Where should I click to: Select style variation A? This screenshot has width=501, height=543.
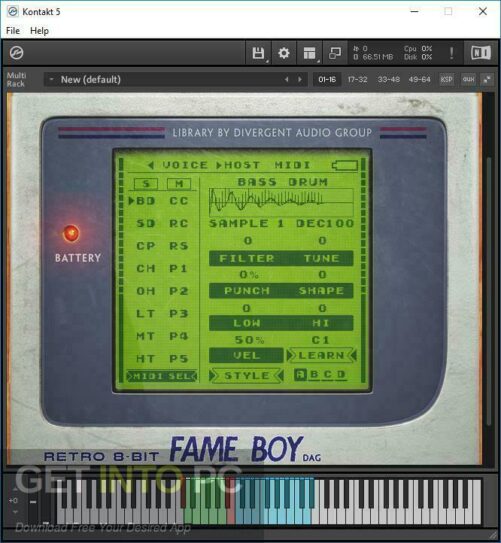pos(301,374)
